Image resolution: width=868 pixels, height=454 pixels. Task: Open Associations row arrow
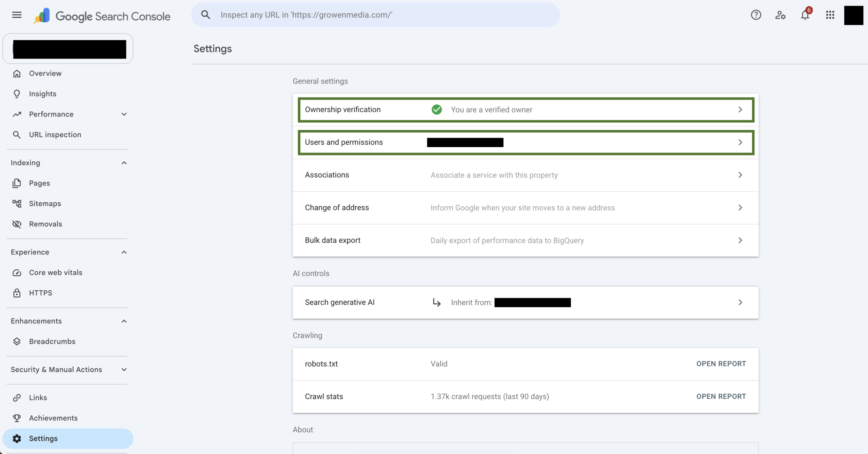tap(740, 175)
